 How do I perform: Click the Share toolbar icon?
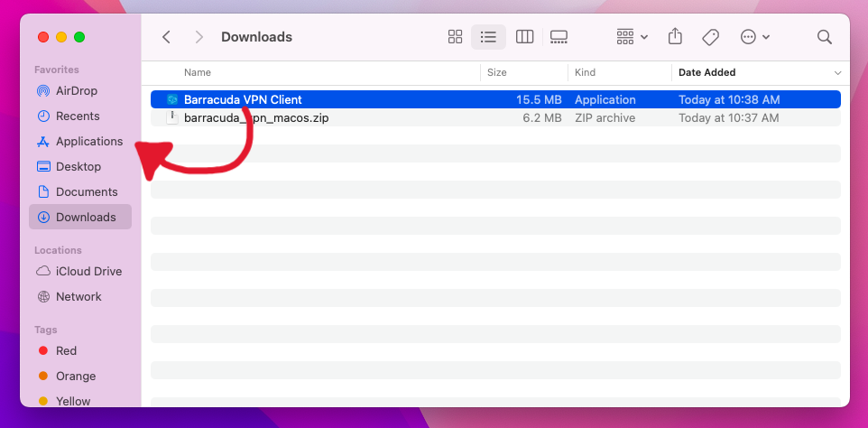tap(675, 36)
